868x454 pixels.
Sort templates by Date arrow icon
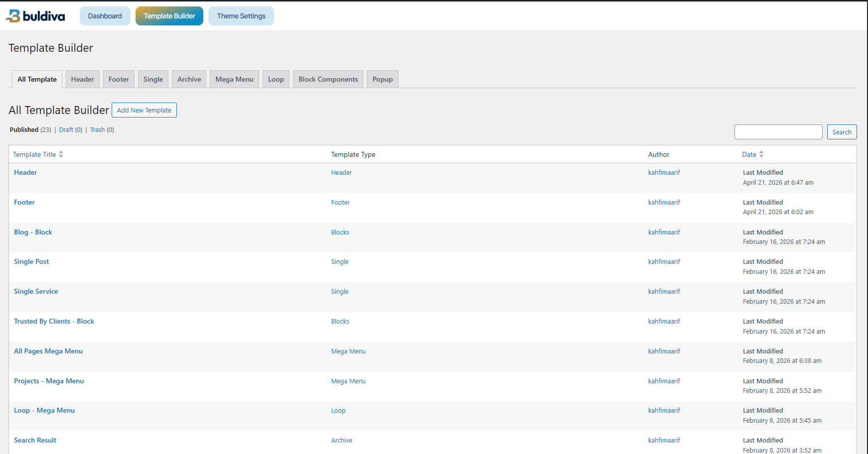[x=761, y=154]
